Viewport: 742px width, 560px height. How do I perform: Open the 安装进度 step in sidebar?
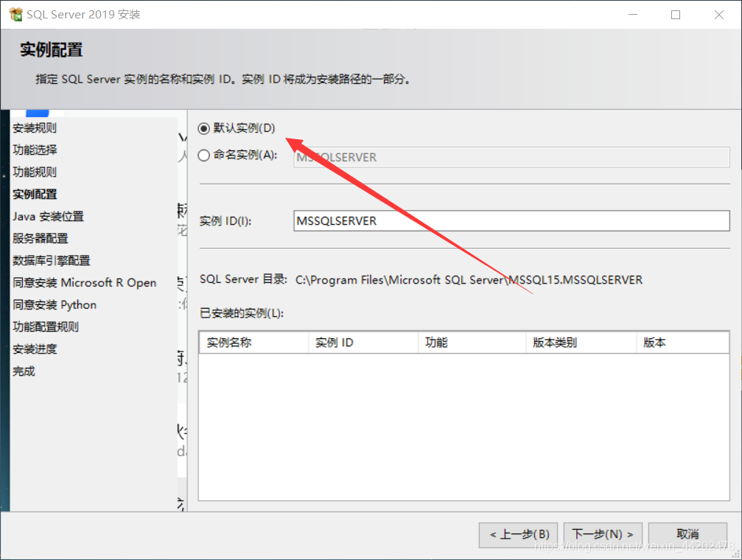coord(35,349)
